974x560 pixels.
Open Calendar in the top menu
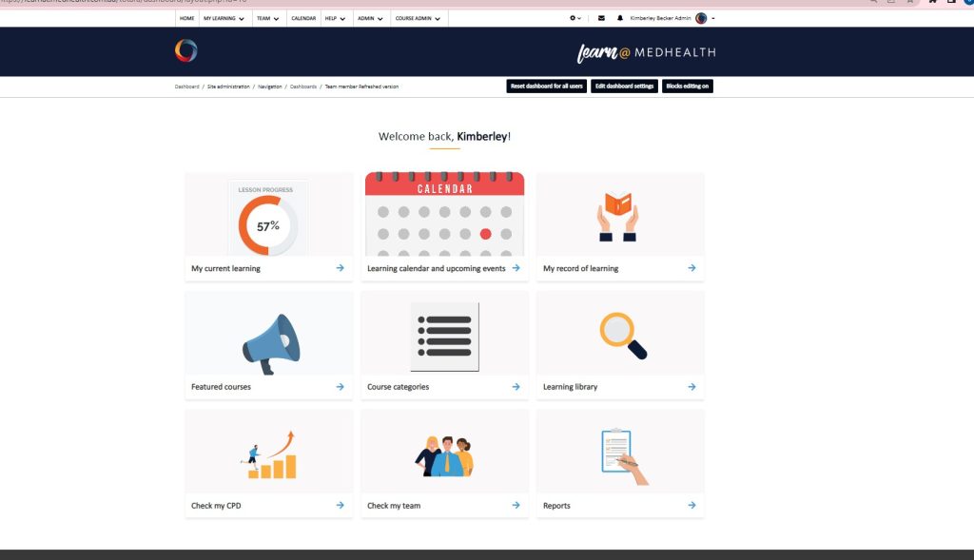[x=303, y=19]
